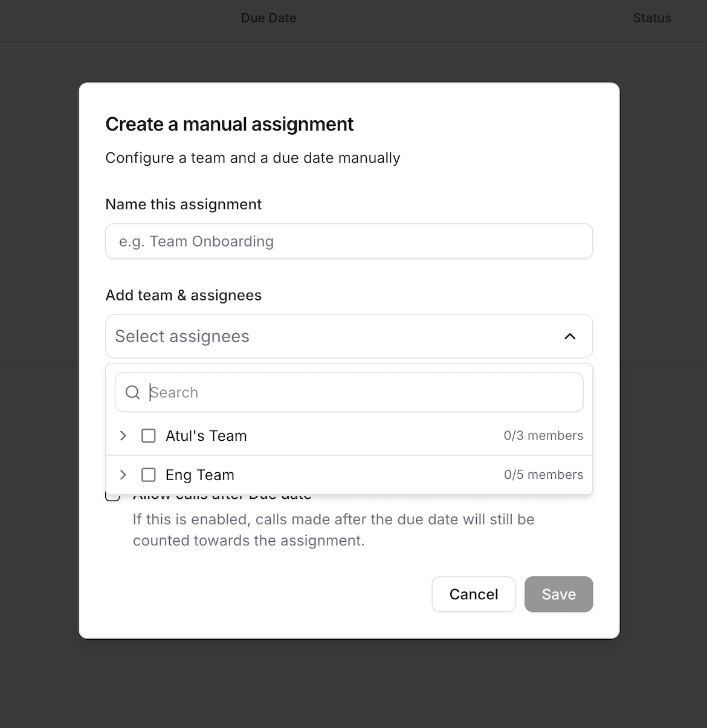Screen dimensions: 707x728
Task: Check the Eng Team checkbox
Action: coord(149,475)
